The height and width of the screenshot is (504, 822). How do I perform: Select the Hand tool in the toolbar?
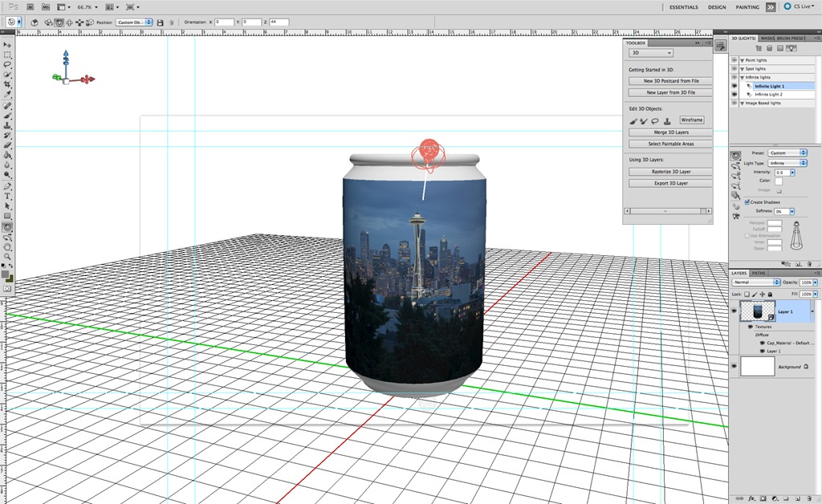(8, 245)
